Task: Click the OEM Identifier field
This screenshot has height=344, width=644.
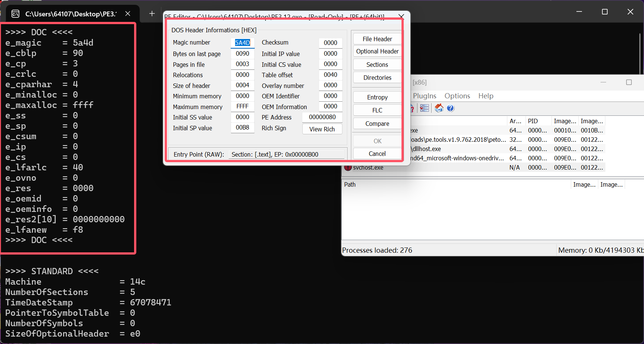Action: click(x=331, y=96)
